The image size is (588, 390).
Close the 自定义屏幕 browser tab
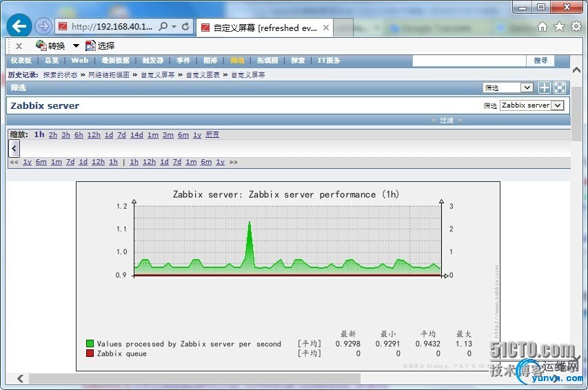click(x=326, y=28)
